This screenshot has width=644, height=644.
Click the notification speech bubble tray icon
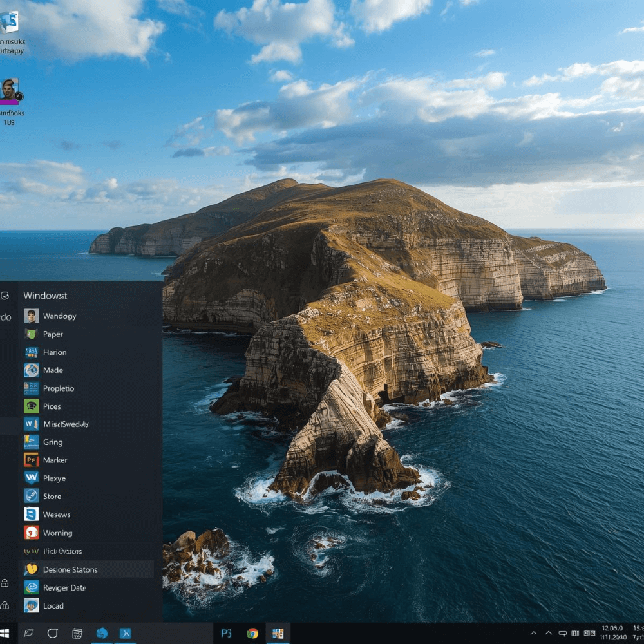(x=562, y=633)
